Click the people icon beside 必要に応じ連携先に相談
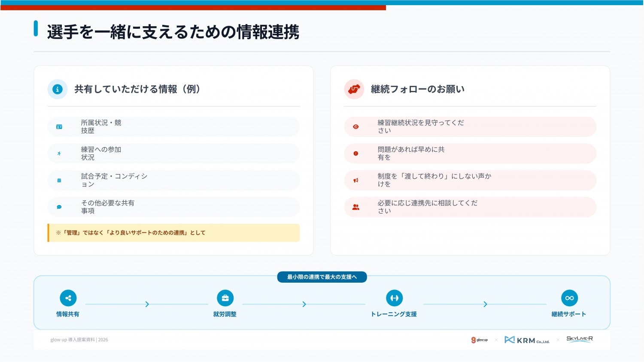The image size is (644, 362). (355, 207)
